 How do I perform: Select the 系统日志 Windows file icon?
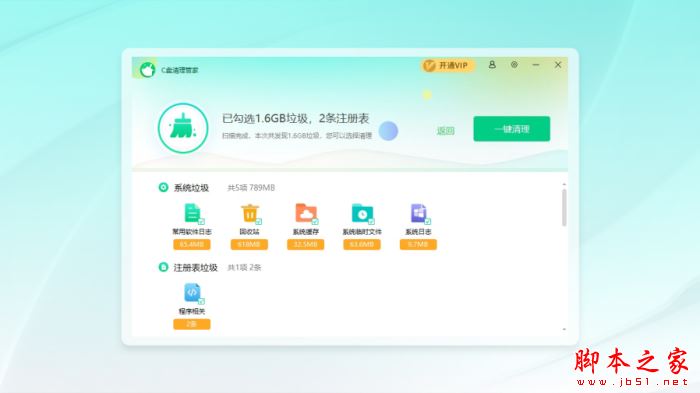pos(418,213)
